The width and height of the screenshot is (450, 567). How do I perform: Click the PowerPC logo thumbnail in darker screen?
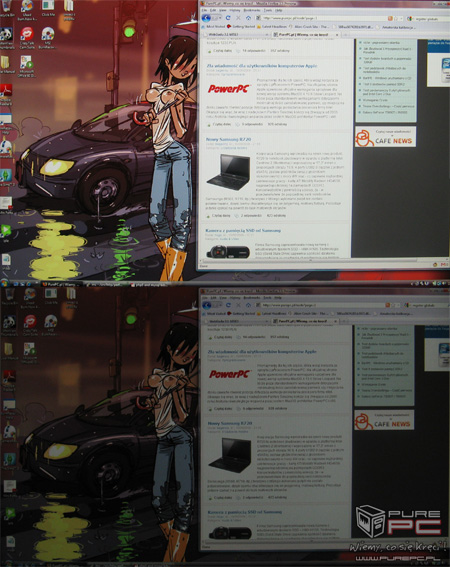click(x=230, y=374)
